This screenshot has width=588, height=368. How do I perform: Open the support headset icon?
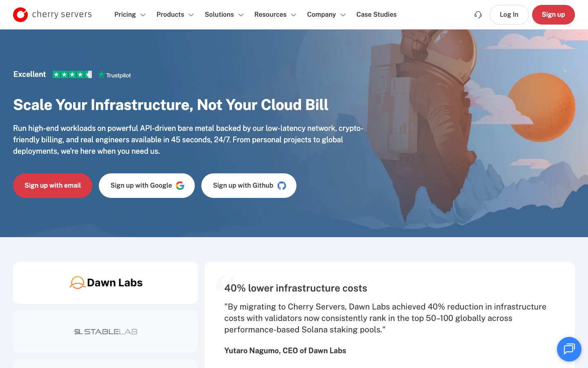click(x=478, y=15)
